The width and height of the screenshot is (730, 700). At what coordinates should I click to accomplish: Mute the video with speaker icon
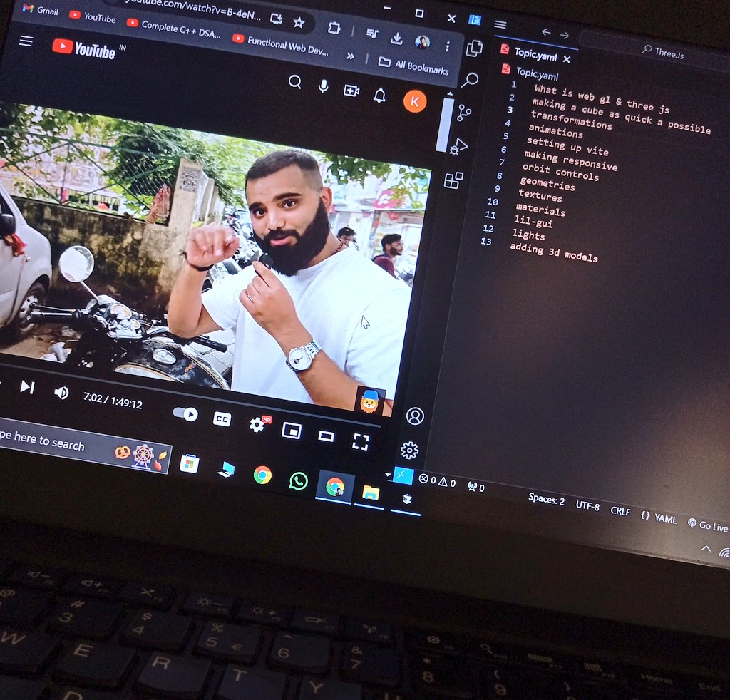point(61,393)
